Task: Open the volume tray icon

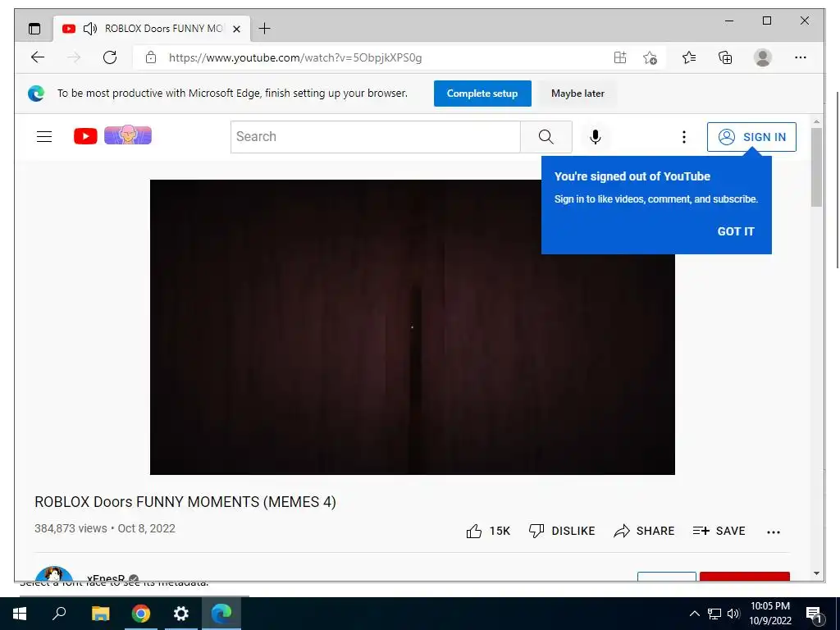Action: [x=733, y=614]
